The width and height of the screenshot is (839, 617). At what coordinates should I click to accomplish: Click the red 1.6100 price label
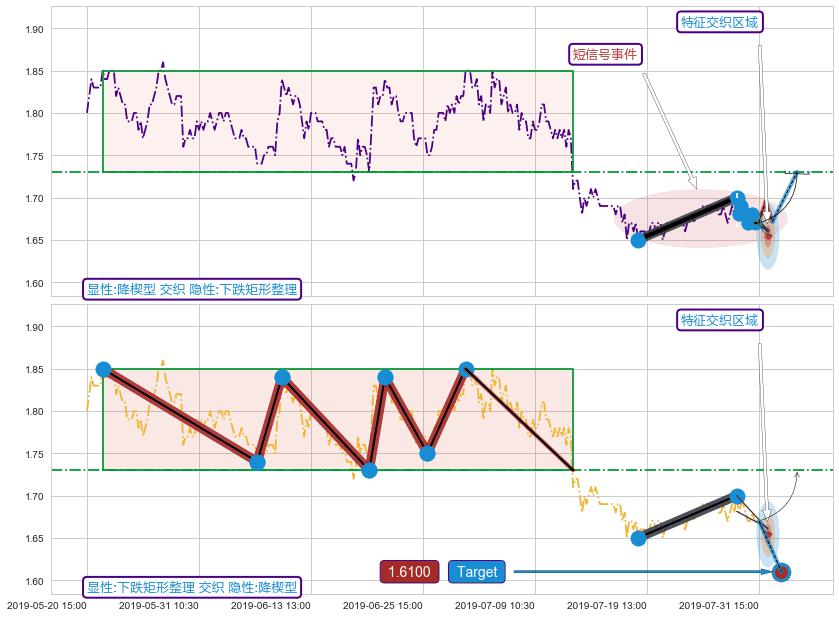[409, 572]
